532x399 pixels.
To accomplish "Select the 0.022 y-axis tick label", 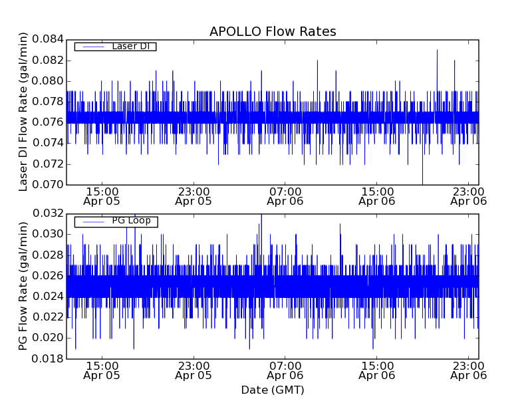I will coord(48,317).
